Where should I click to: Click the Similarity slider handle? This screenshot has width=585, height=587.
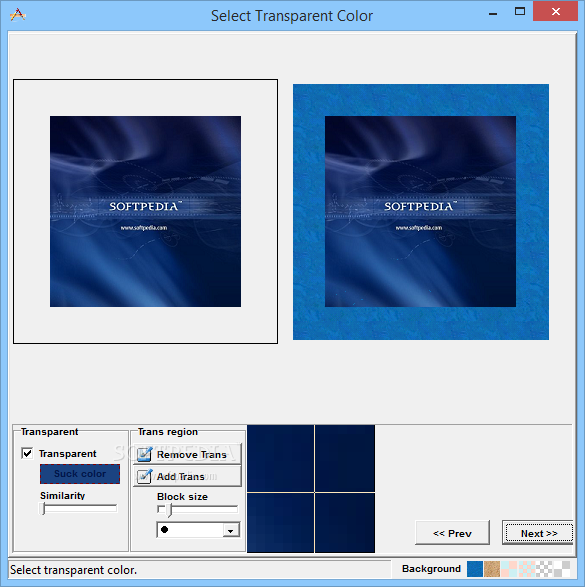[x=43, y=509]
